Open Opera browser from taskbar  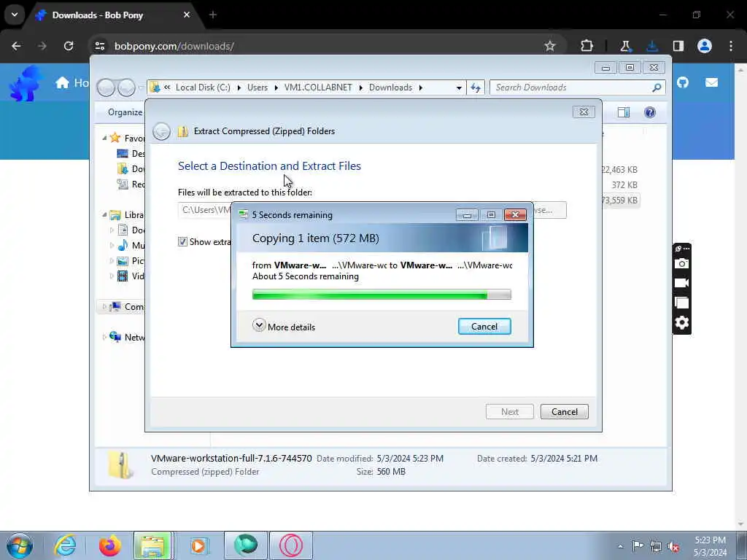(291, 545)
